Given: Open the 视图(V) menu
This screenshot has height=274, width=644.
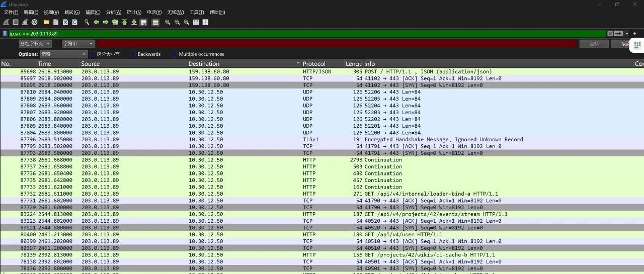Looking at the screenshot, I should [x=51, y=12].
